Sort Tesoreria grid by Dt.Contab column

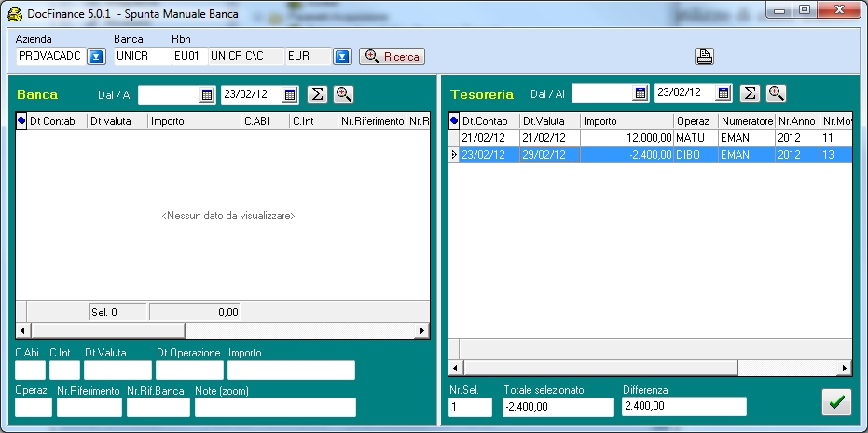(x=489, y=121)
